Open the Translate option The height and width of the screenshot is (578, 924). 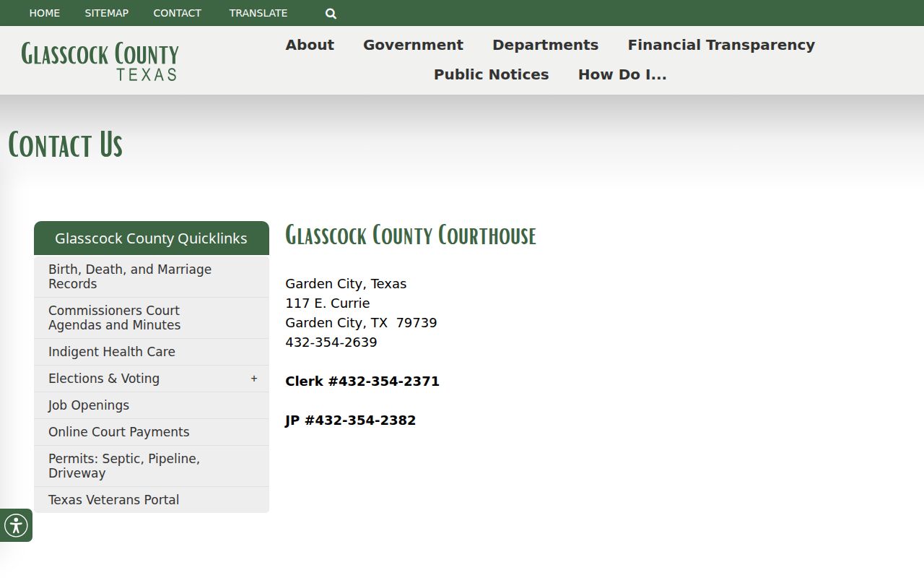click(x=258, y=13)
